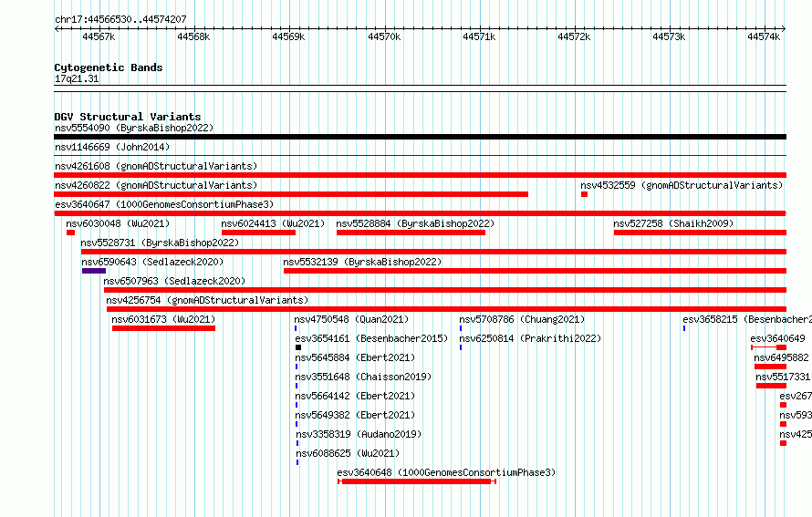Open esv3640647 (1000GenomesConsortiumPhase3) label
Image resolution: width=812 pixels, height=517 pixels.
pyautogui.click(x=164, y=204)
